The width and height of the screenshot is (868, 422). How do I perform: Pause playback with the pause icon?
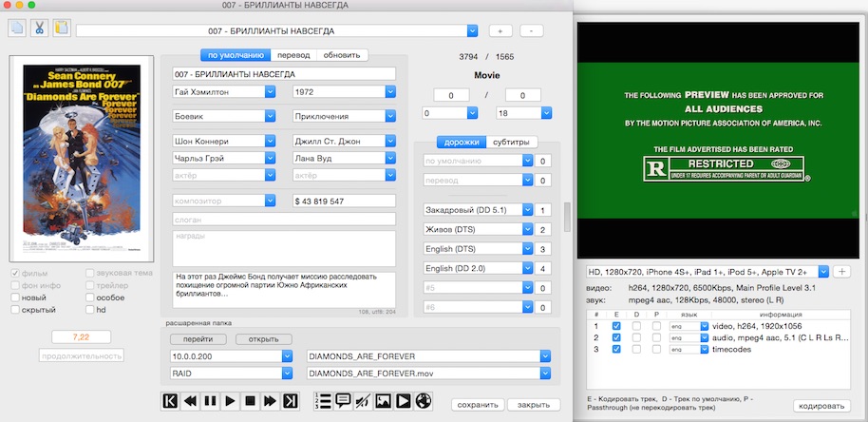click(x=210, y=401)
